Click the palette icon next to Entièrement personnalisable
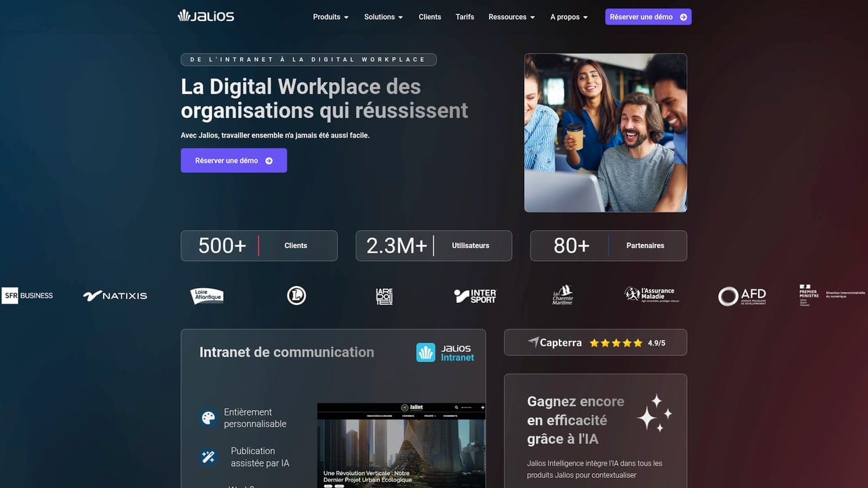 click(208, 418)
